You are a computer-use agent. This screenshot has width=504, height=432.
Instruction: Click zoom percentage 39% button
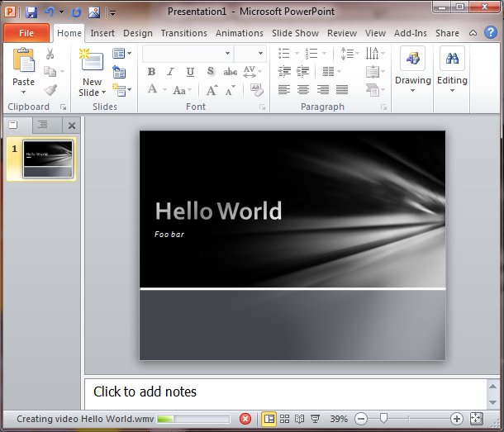pyautogui.click(x=339, y=419)
